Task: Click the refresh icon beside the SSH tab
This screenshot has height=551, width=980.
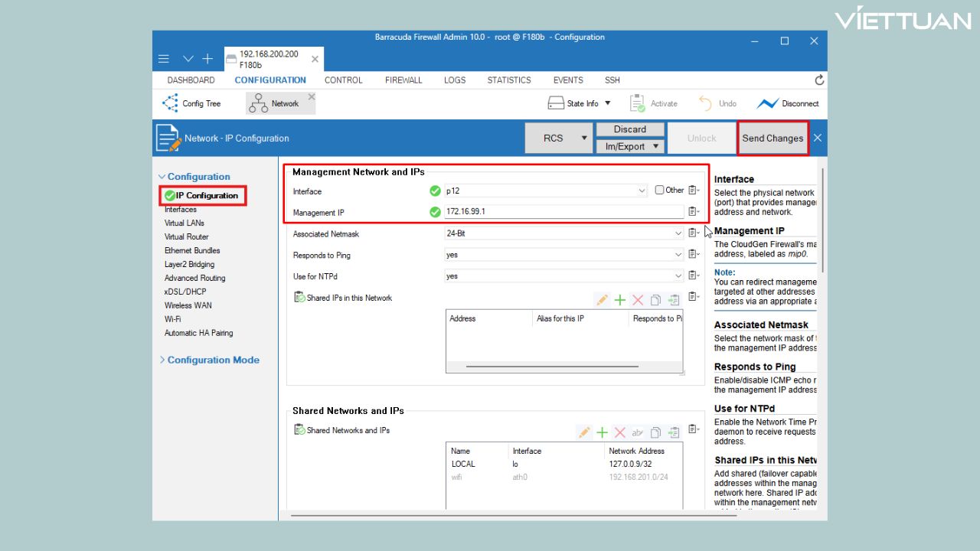Action: 819,80
